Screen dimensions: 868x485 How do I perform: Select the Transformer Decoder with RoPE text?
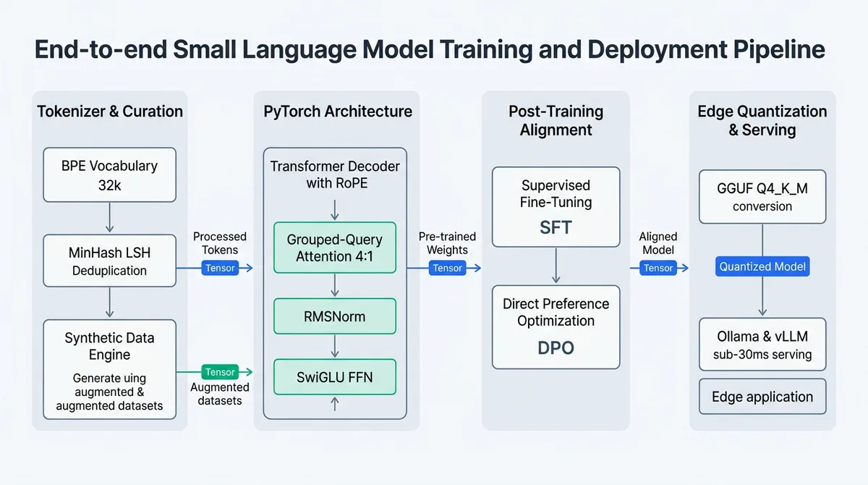coord(335,174)
